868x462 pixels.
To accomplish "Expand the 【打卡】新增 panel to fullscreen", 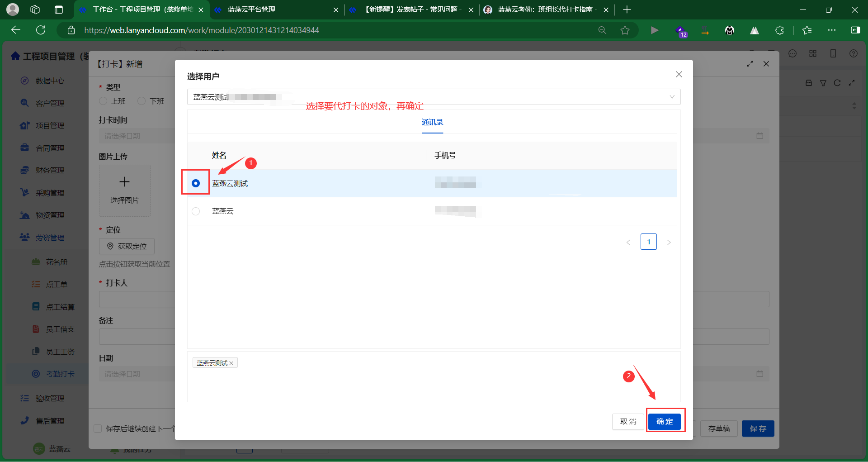I will (750, 64).
